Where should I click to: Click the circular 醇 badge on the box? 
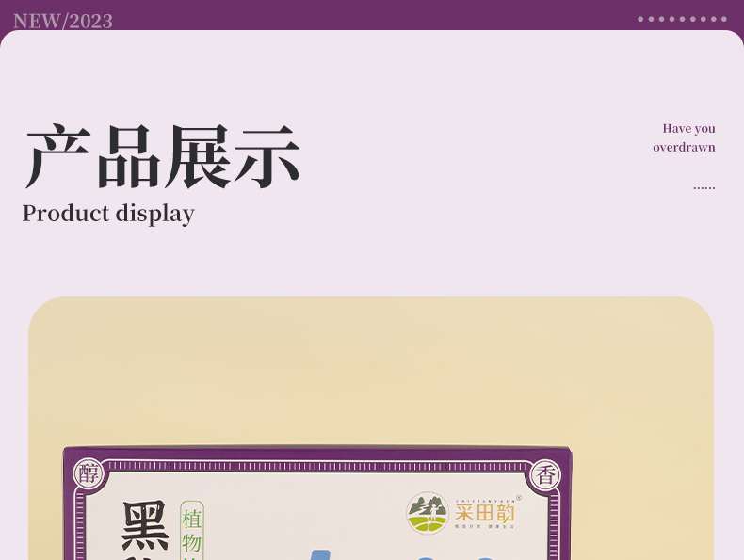[88, 473]
